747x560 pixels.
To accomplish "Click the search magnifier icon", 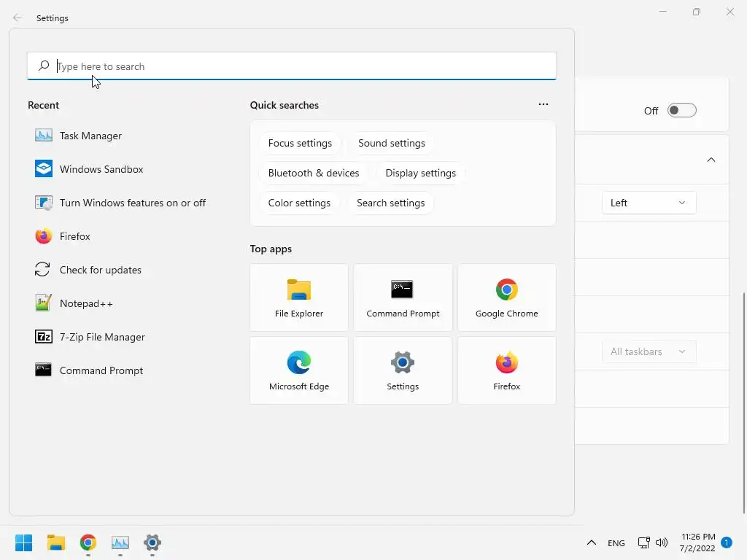I will coord(44,66).
